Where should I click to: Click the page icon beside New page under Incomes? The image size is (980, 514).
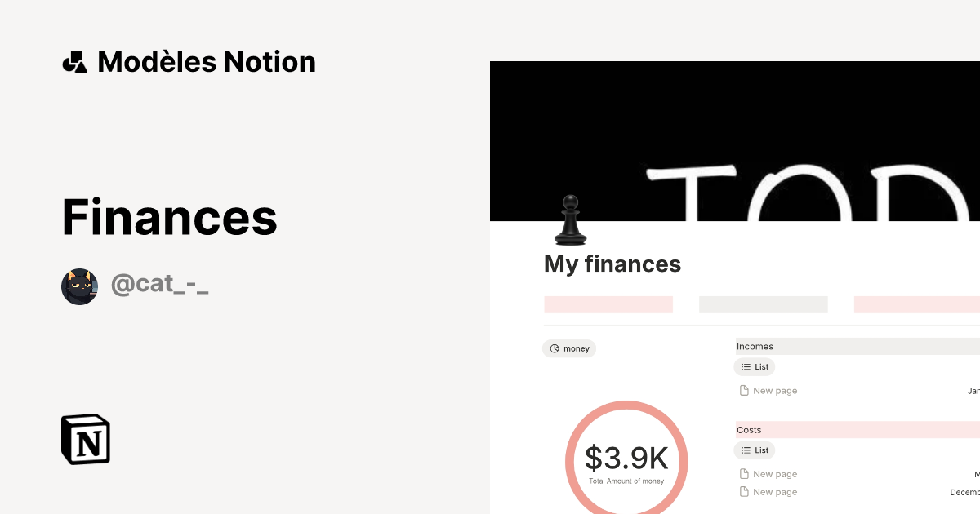point(743,390)
